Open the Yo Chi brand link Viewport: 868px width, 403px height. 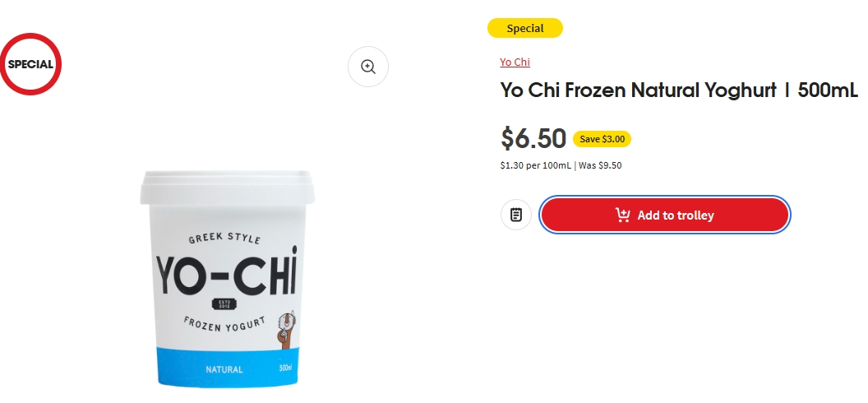tap(515, 62)
